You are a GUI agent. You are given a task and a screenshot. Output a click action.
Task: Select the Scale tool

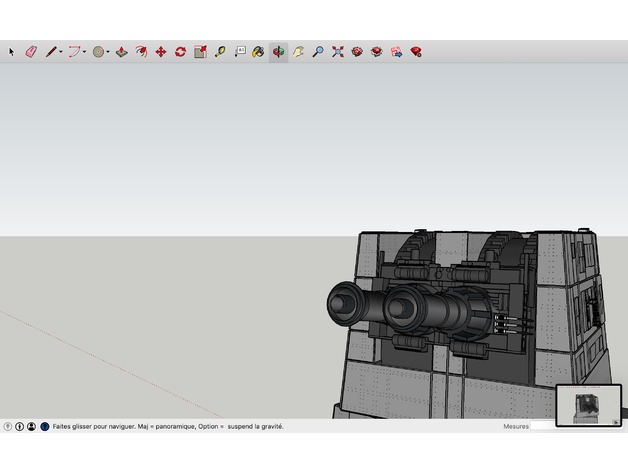click(200, 52)
